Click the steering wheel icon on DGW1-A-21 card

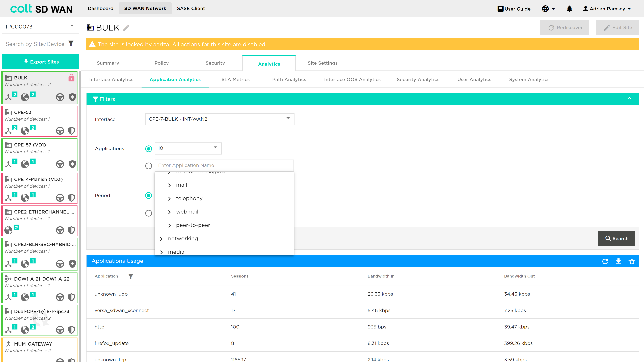click(60, 297)
